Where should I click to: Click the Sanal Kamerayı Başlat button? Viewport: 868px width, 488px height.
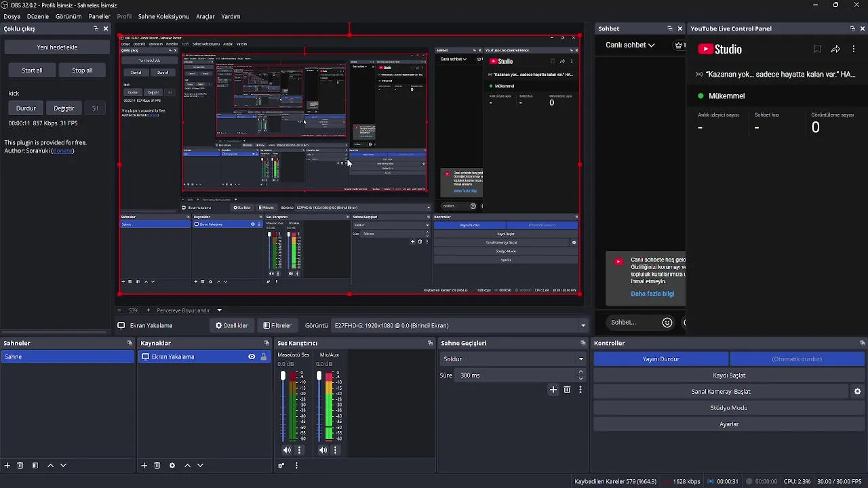coord(721,392)
